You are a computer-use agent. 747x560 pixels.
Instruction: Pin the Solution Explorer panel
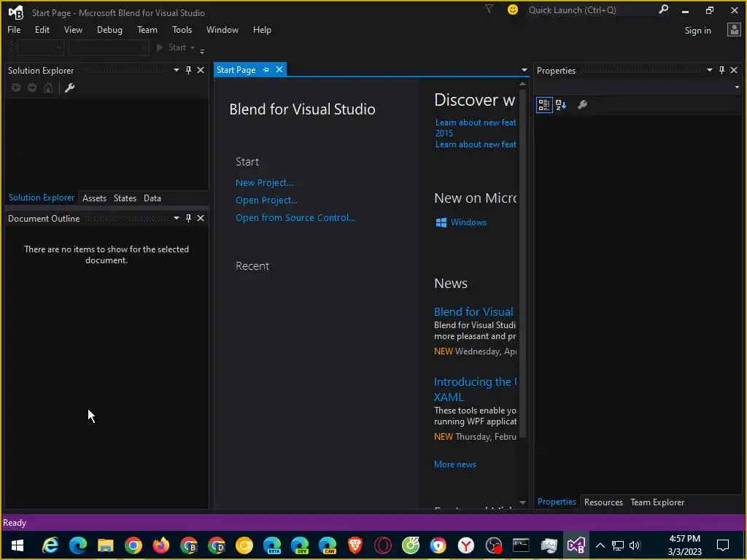click(189, 70)
